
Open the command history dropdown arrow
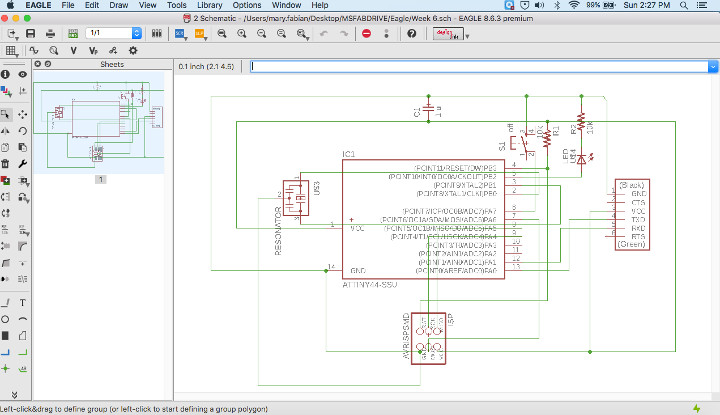[713, 67]
